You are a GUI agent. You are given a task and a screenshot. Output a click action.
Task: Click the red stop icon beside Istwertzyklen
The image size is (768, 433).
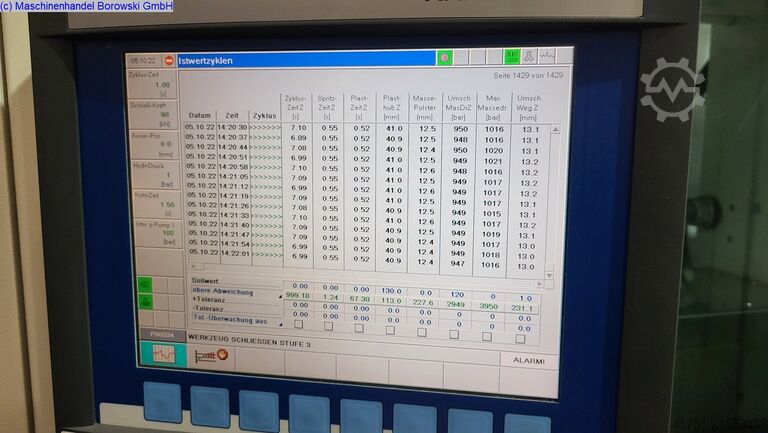[168, 61]
